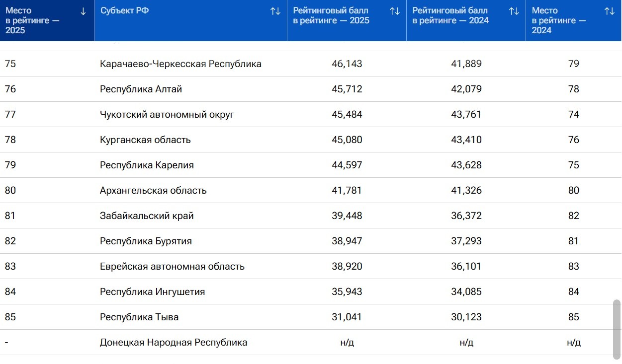Select Архангельская область in the table
The image size is (622, 364).
(153, 191)
